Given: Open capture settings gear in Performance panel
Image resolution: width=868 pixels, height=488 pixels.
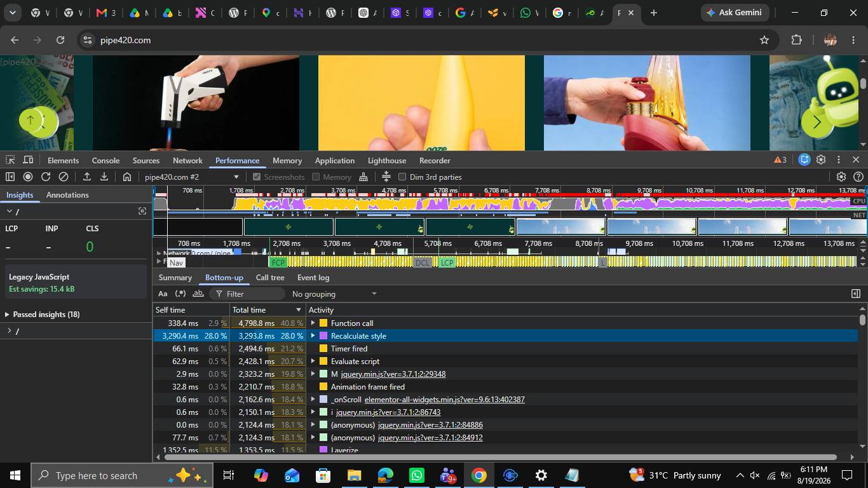Looking at the screenshot, I should coord(841,177).
